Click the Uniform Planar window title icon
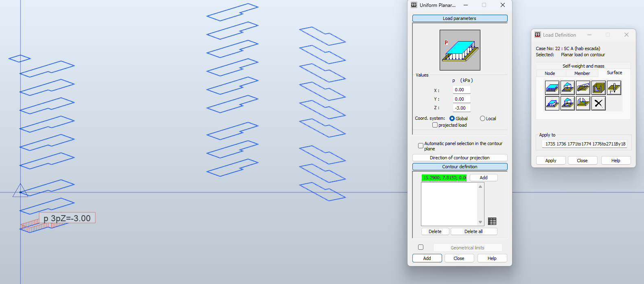This screenshot has width=644, height=284. click(x=414, y=5)
